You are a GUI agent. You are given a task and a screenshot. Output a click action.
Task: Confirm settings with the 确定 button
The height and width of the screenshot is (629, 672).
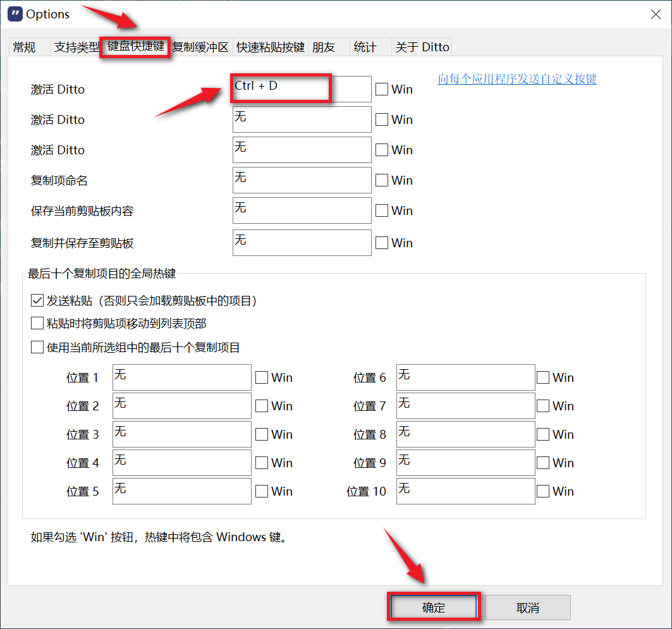coord(434,607)
